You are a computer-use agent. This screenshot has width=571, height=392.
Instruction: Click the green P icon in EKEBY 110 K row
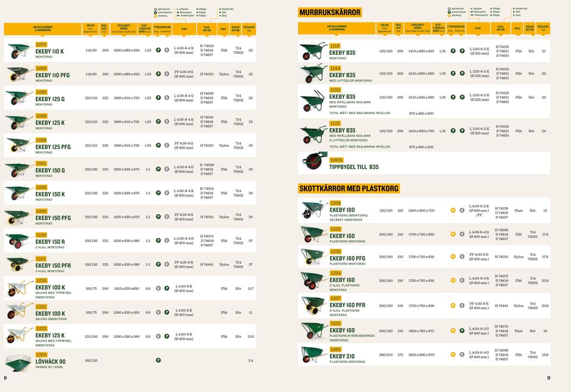158,50
